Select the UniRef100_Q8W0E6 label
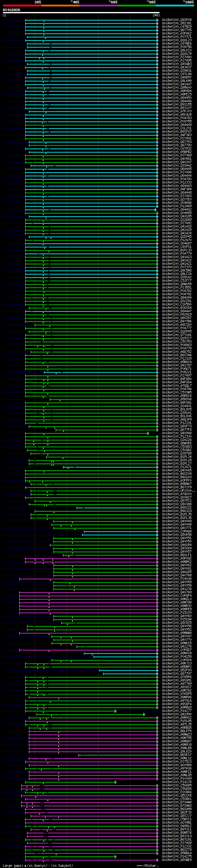 tap(177, 443)
